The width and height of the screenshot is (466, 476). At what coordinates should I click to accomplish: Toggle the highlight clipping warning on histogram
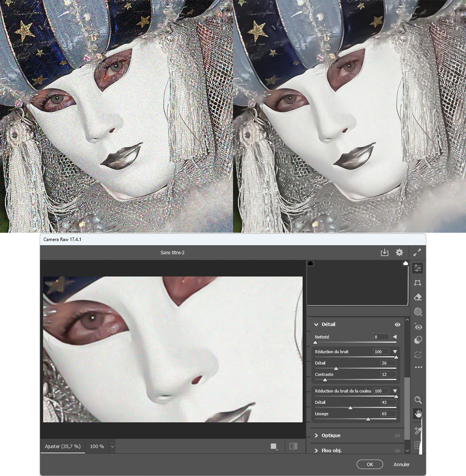(x=405, y=263)
